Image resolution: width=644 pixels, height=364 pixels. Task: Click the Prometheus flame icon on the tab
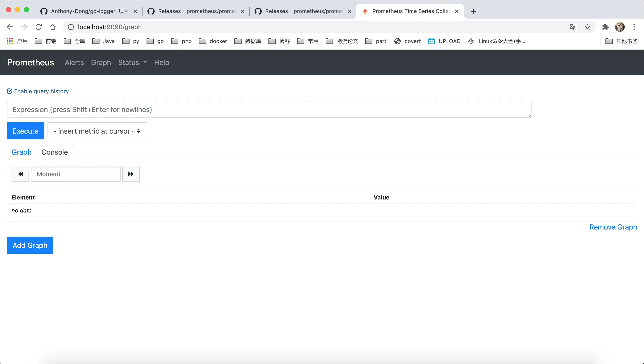click(x=365, y=11)
